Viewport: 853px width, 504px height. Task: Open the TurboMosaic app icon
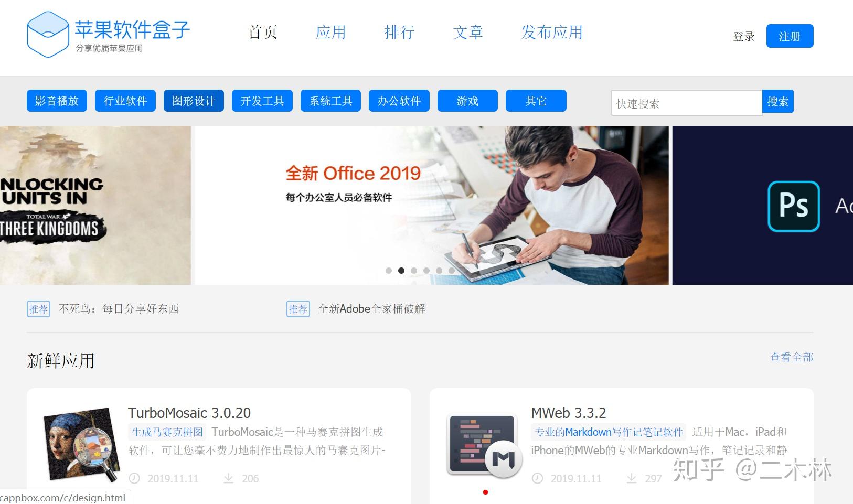tap(81, 445)
